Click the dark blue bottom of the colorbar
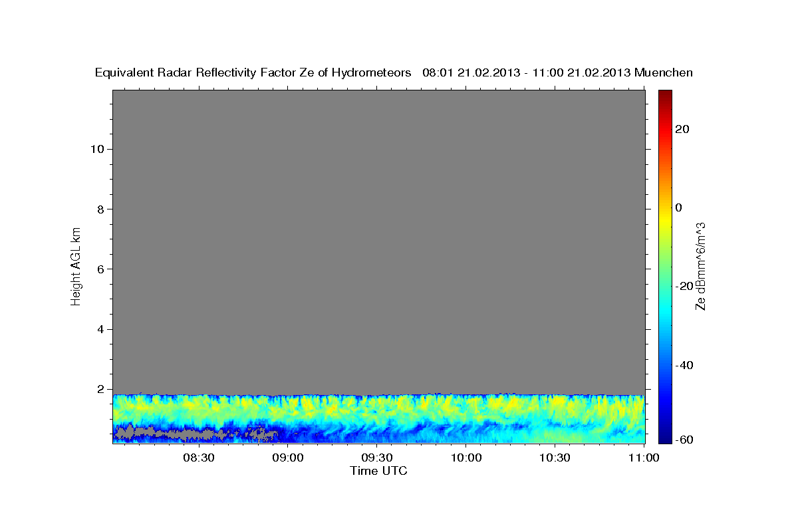798x532 pixels. coord(664,436)
